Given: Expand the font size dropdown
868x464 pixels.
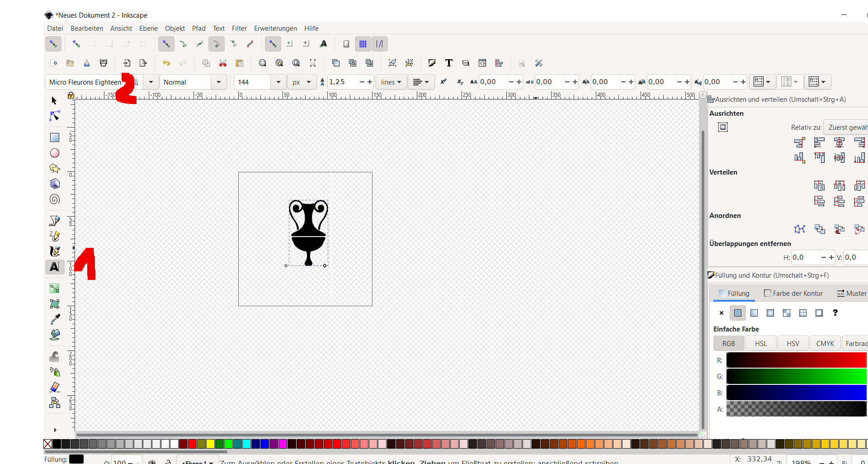Looking at the screenshot, I should [278, 82].
